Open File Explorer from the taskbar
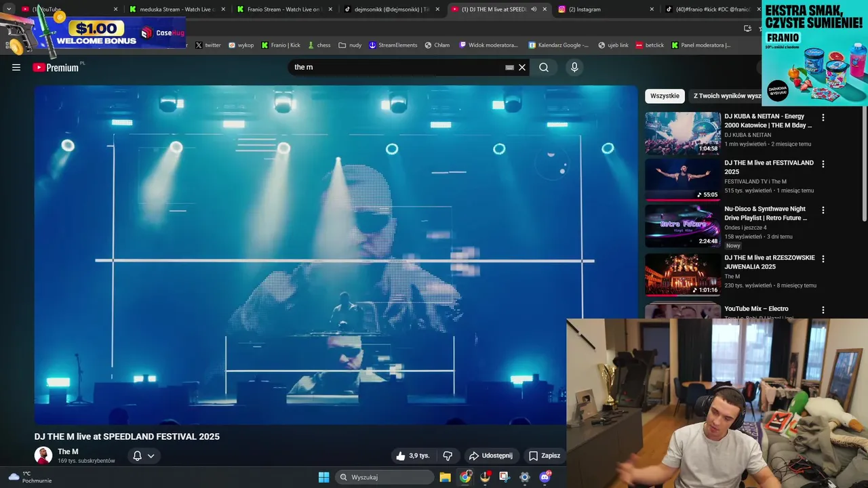Image resolution: width=868 pixels, height=488 pixels. [445, 477]
